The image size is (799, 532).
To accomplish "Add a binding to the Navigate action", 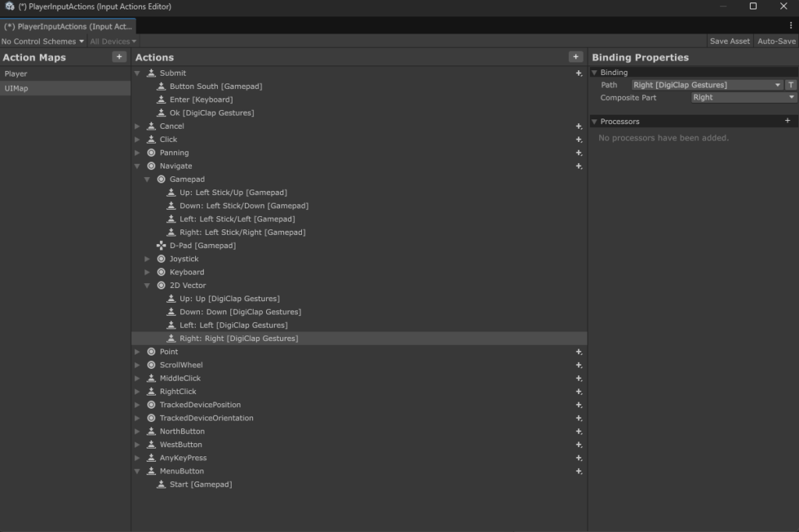I will (x=578, y=166).
